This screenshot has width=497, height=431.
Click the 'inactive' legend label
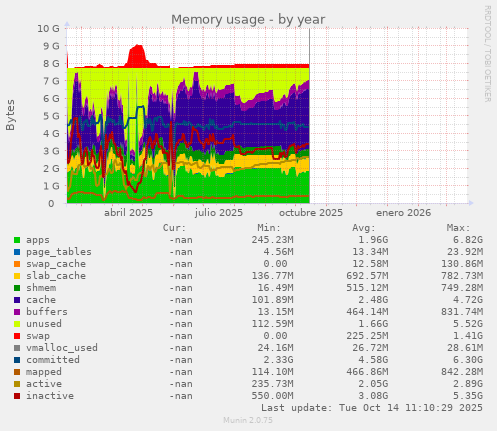50,396
